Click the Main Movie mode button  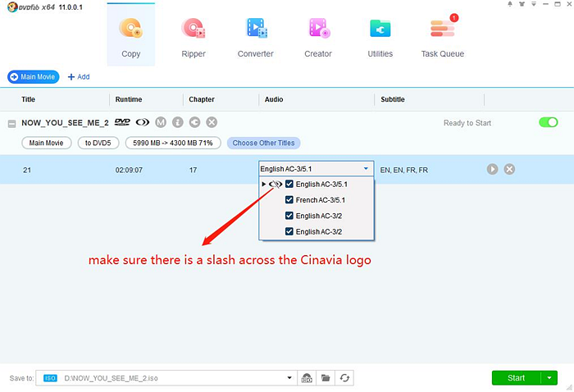pos(34,77)
